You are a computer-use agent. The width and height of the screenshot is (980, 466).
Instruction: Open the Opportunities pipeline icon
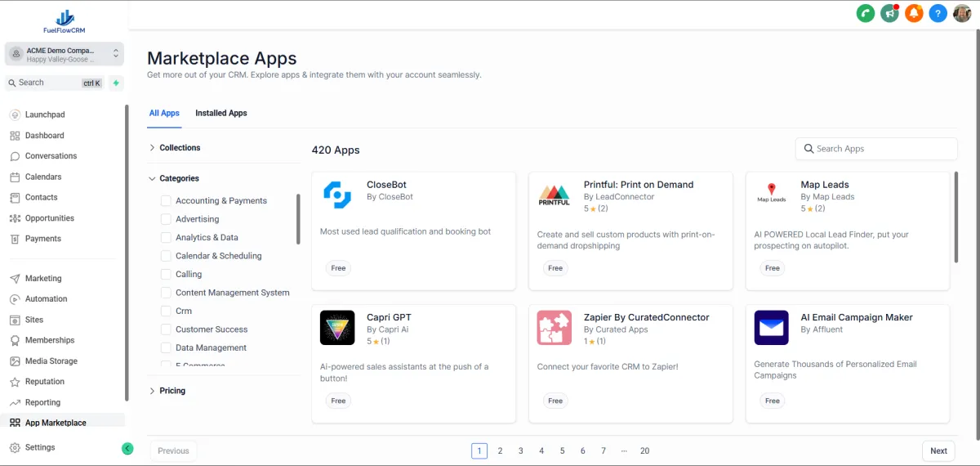coord(15,218)
